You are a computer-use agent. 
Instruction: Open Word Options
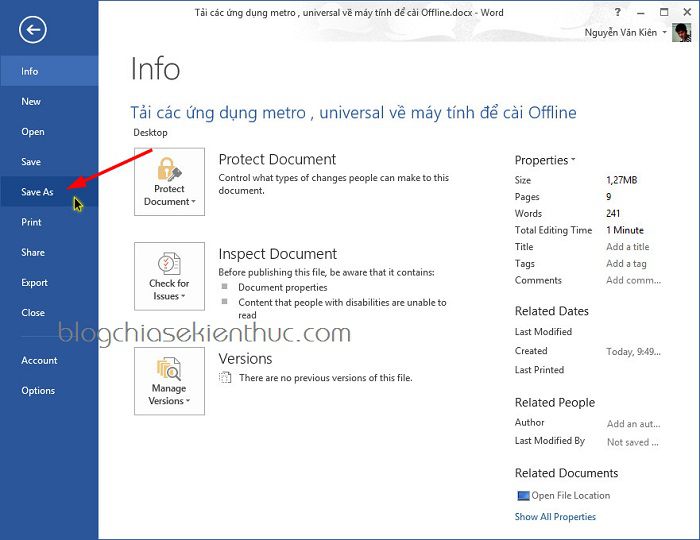[x=49, y=390]
